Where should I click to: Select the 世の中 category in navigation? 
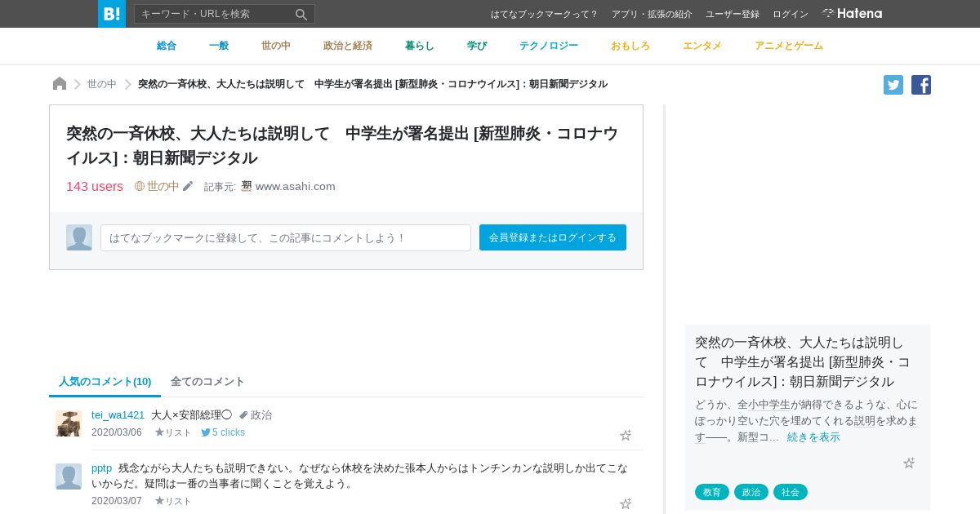[x=276, y=46]
